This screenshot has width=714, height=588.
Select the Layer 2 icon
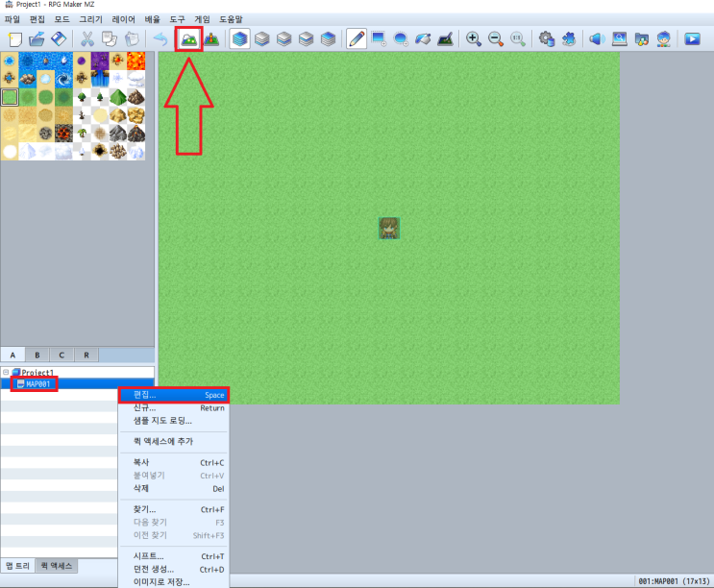click(283, 39)
